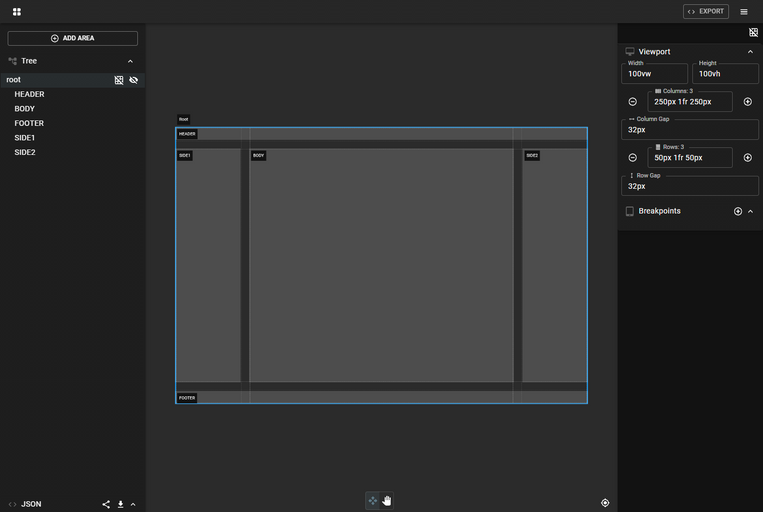Select FOOTER in the tree

point(29,123)
